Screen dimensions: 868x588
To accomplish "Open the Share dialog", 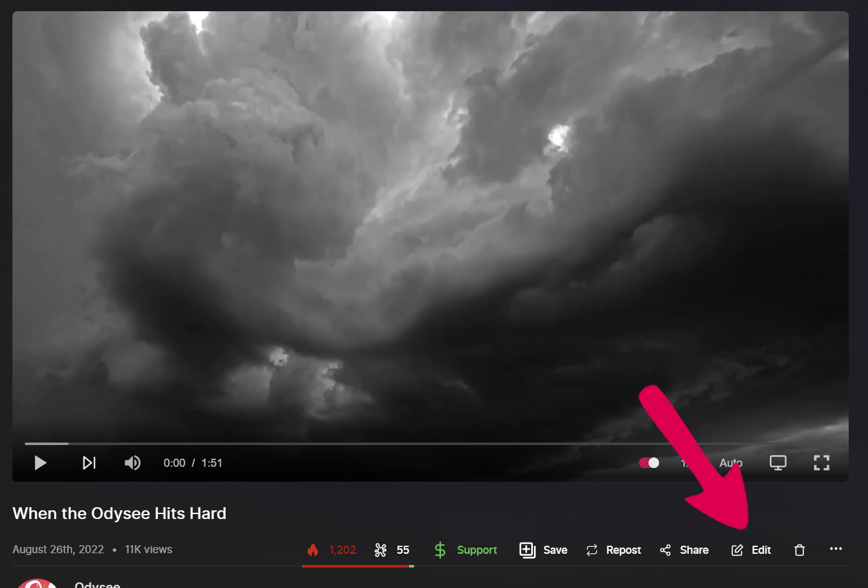I will 684,550.
